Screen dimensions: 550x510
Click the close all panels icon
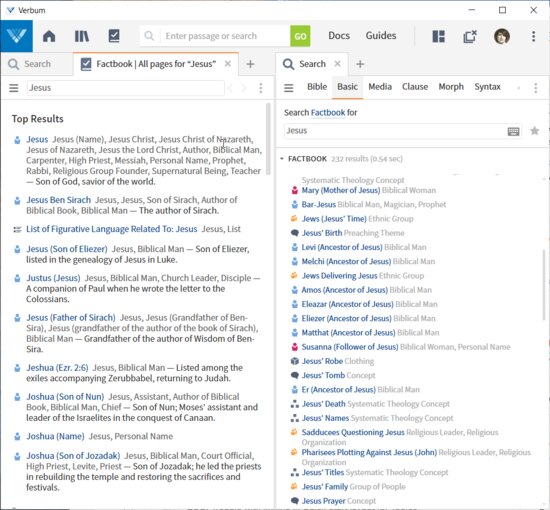point(470,36)
